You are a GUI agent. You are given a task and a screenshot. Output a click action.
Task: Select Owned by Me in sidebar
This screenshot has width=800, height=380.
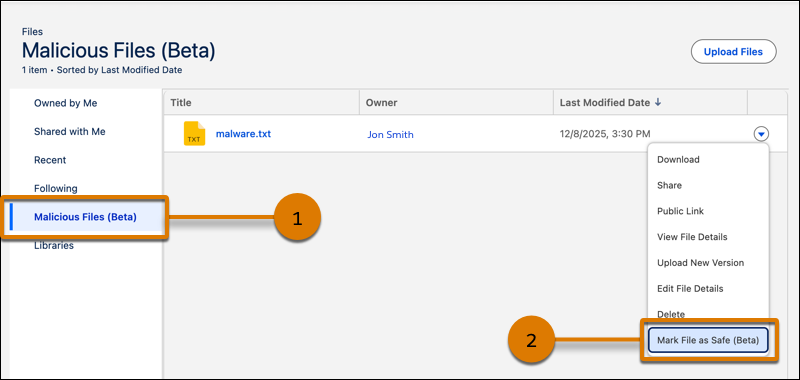pyautogui.click(x=65, y=103)
